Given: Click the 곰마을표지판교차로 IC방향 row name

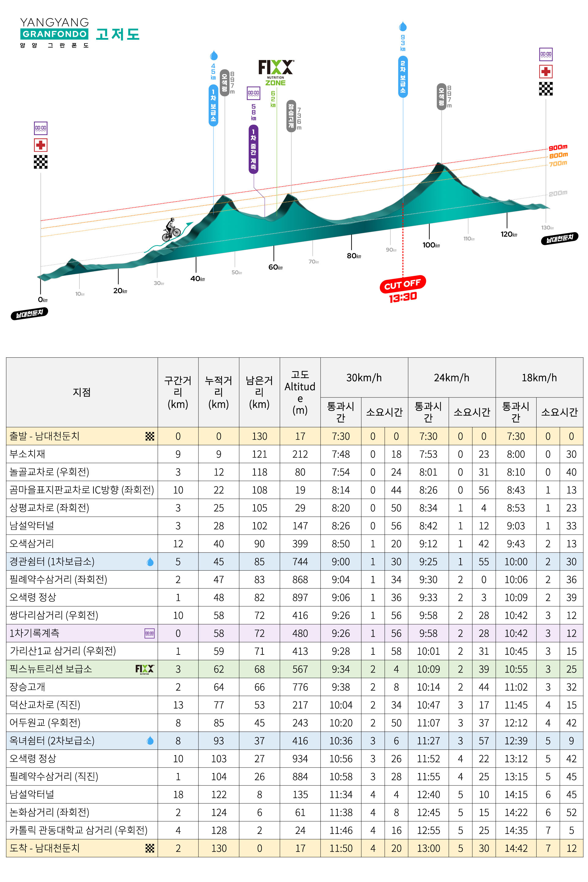Looking at the screenshot, I should (82, 490).
